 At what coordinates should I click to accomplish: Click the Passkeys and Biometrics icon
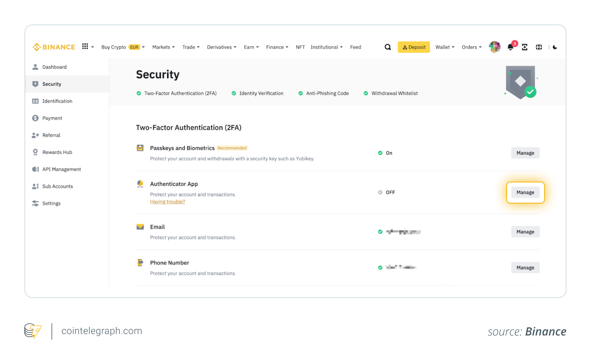[x=140, y=148]
